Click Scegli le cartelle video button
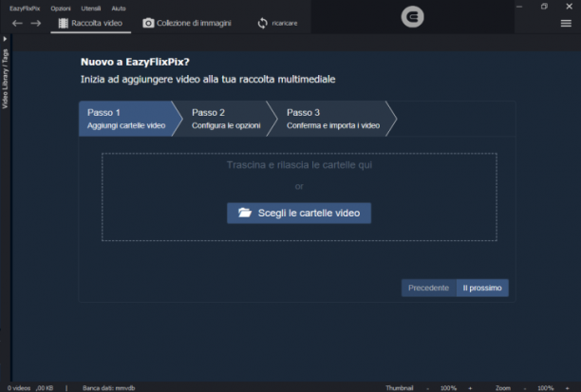 [299, 213]
